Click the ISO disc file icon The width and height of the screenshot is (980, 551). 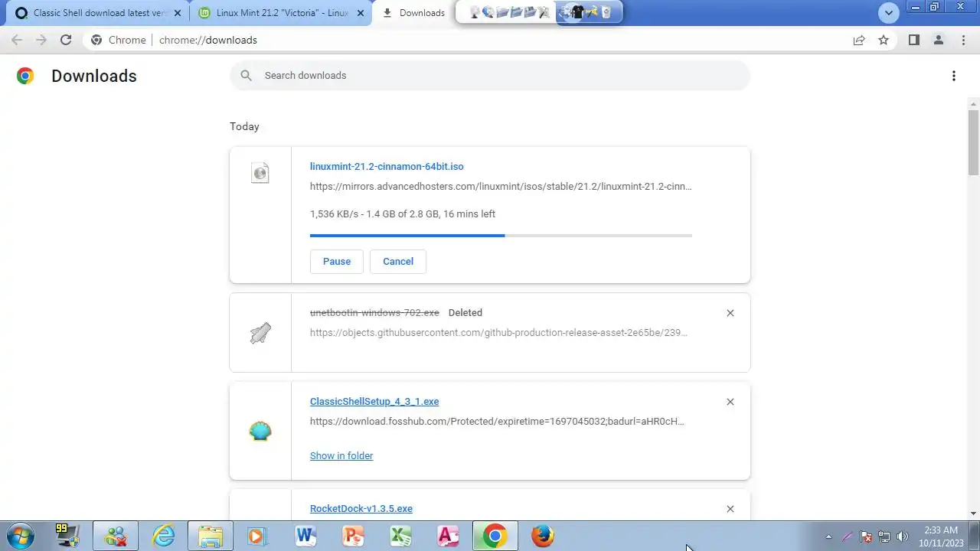click(x=260, y=173)
